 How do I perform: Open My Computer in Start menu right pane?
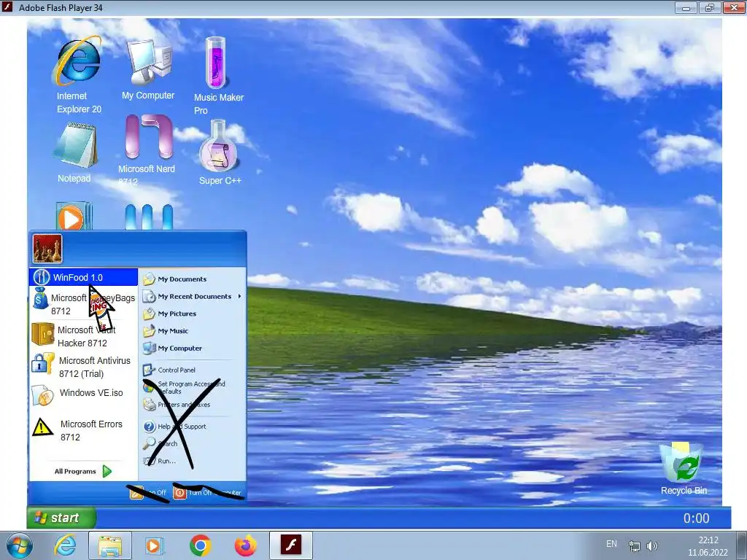(x=172, y=348)
